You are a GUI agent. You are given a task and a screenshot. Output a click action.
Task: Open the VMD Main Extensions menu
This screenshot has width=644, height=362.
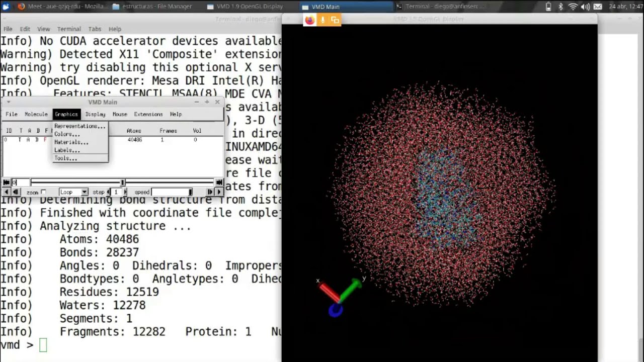[148, 114]
